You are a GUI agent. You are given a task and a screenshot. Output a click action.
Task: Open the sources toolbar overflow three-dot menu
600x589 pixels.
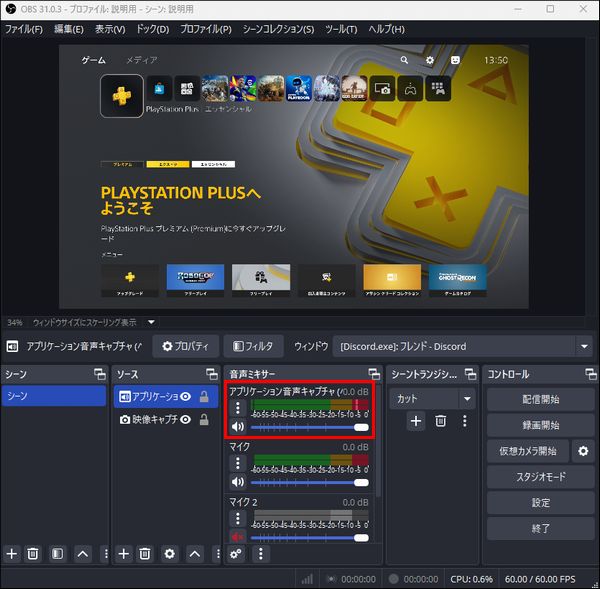pos(218,554)
